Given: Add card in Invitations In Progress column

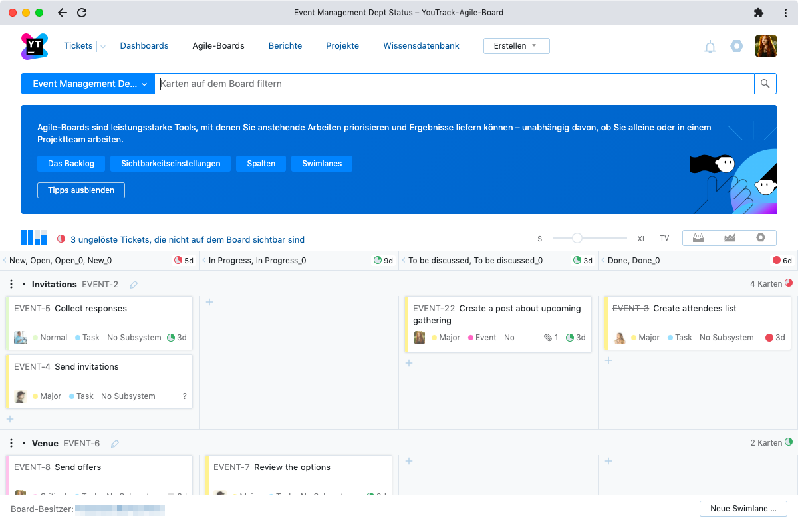Looking at the screenshot, I should (x=209, y=302).
